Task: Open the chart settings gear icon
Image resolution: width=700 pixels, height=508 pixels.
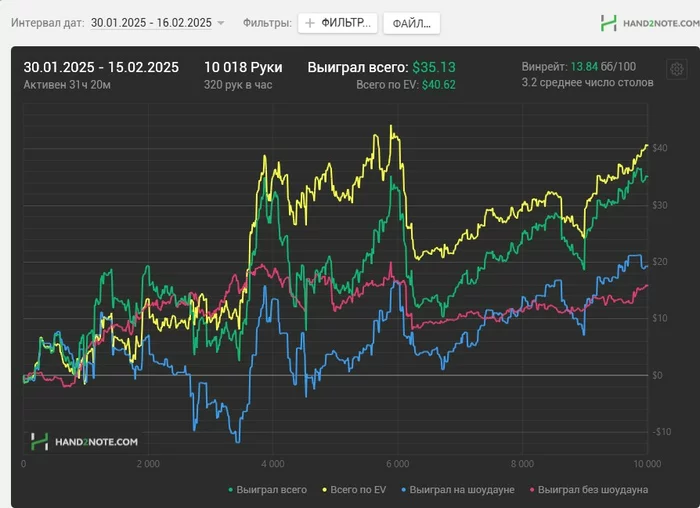Action: [x=676, y=69]
